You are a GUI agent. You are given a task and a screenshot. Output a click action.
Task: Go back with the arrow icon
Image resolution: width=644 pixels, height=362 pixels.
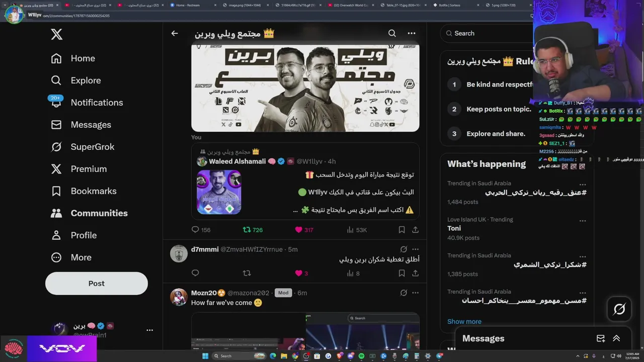pos(175,33)
